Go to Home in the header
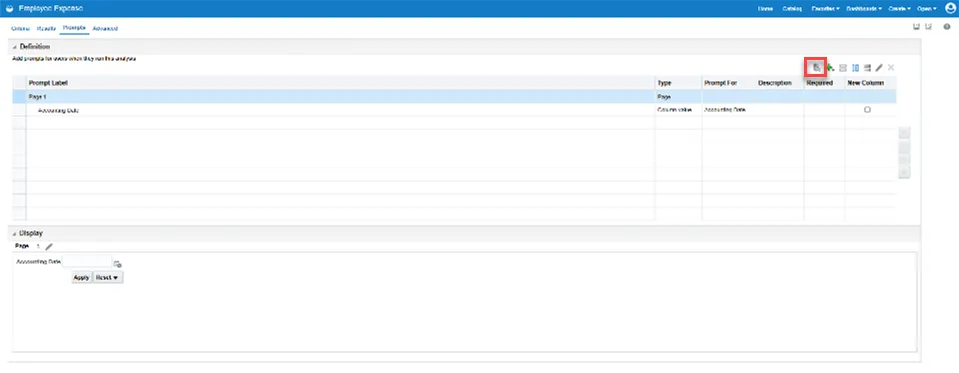This screenshot has height=373, width=959. tap(765, 9)
